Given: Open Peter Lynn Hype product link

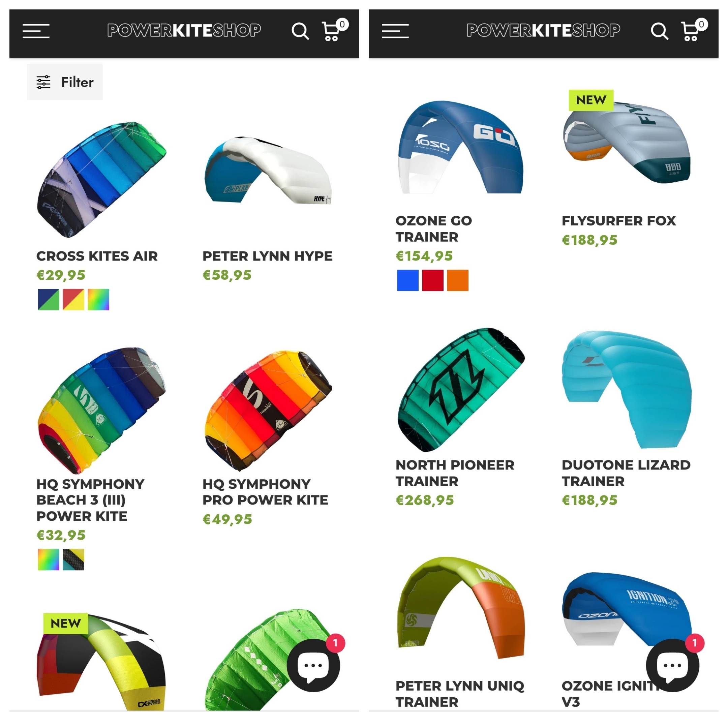Looking at the screenshot, I should 268,256.
